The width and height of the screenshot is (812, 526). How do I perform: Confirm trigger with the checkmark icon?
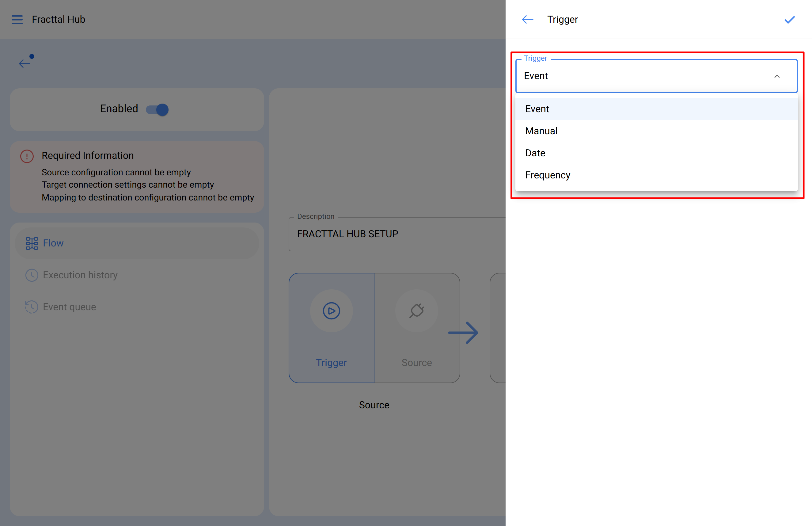789,20
